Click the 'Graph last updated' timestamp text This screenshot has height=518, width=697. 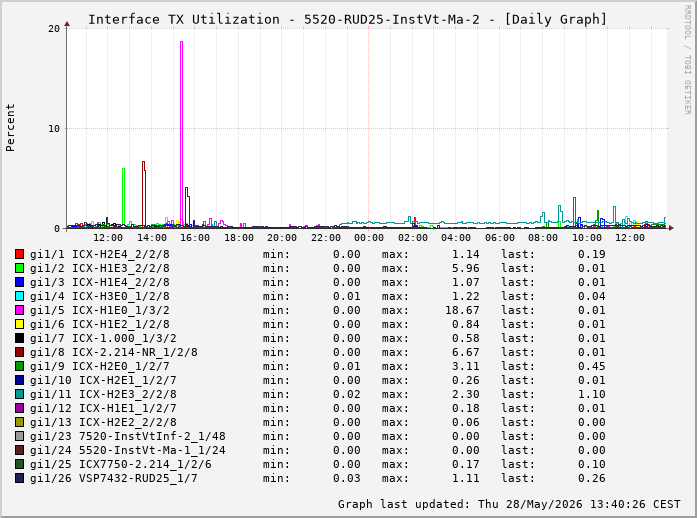[x=509, y=504]
